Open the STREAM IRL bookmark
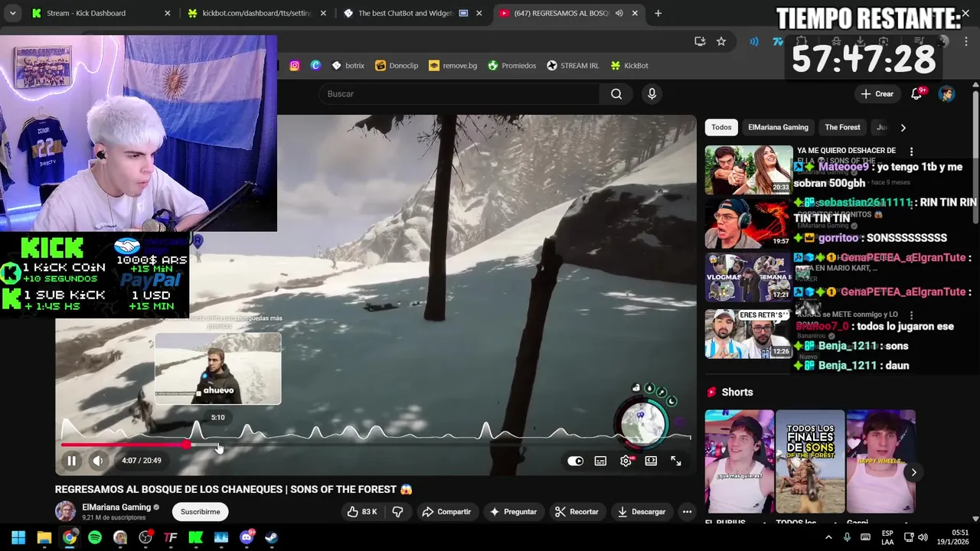980x551 pixels. click(x=573, y=66)
